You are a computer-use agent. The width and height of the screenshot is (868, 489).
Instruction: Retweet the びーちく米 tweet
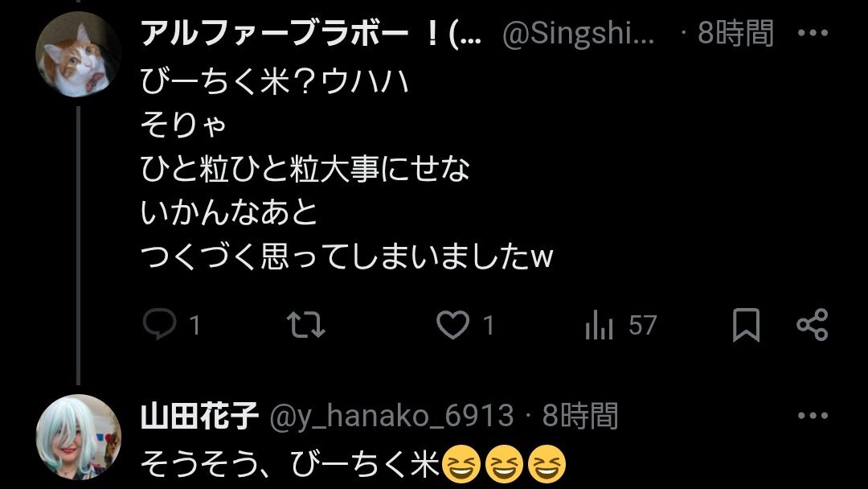point(306,324)
